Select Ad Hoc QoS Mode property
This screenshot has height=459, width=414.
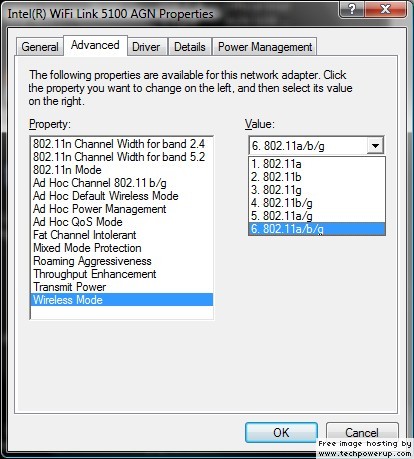[x=122, y=222]
